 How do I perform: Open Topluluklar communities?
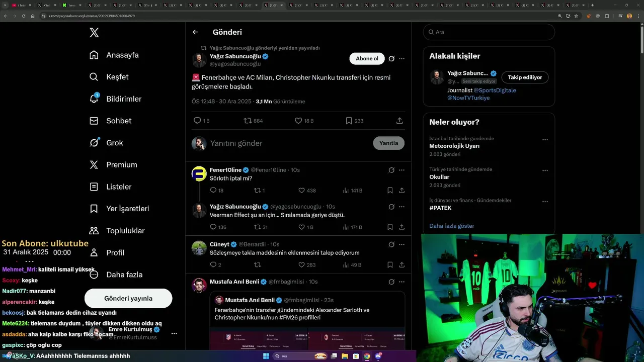[x=117, y=231]
